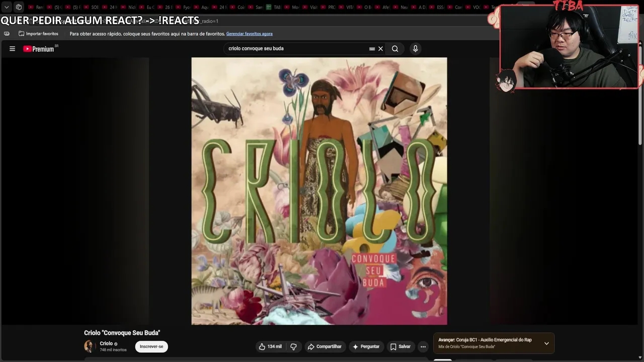Switch to the 'ESSA' browser tab
The image size is (644, 362).
click(x=437, y=7)
